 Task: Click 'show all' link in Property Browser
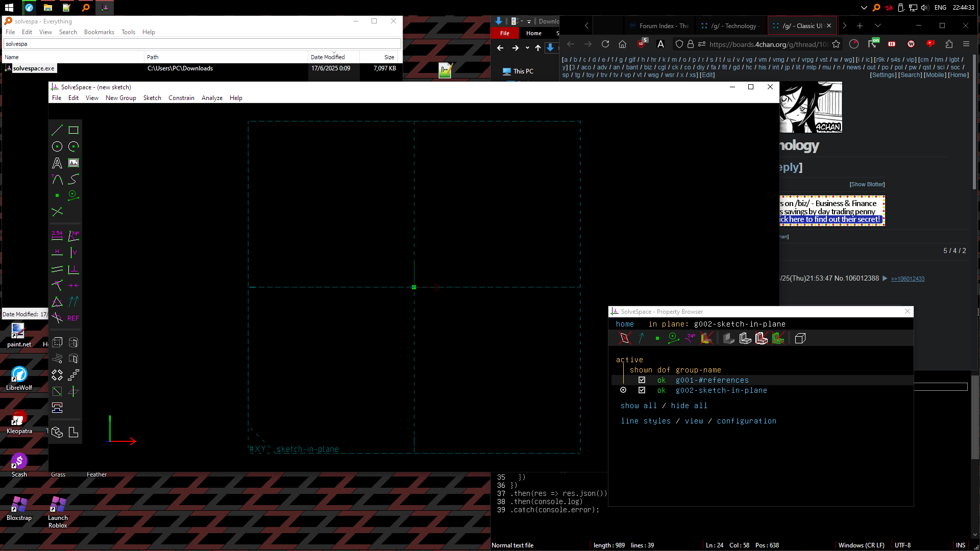[x=639, y=406]
